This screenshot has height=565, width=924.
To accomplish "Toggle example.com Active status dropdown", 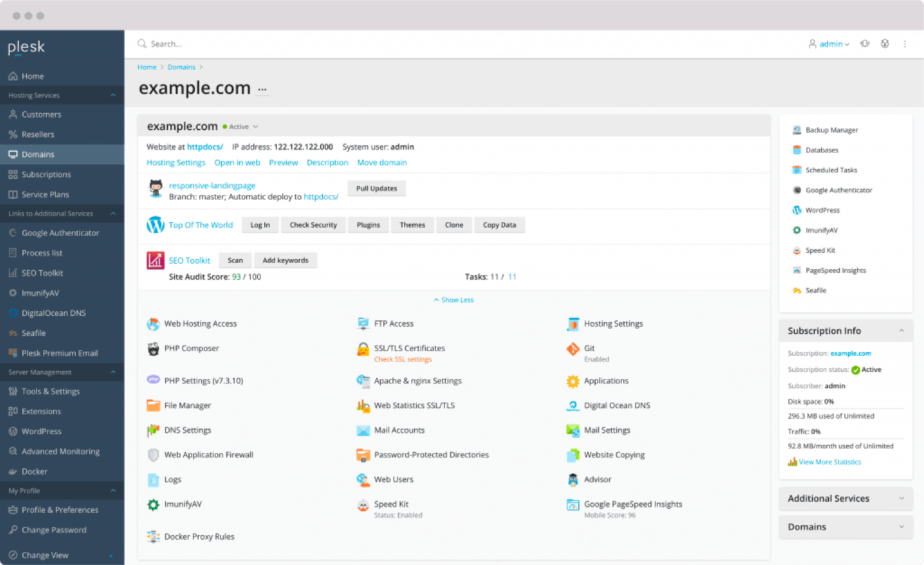I will [x=257, y=127].
